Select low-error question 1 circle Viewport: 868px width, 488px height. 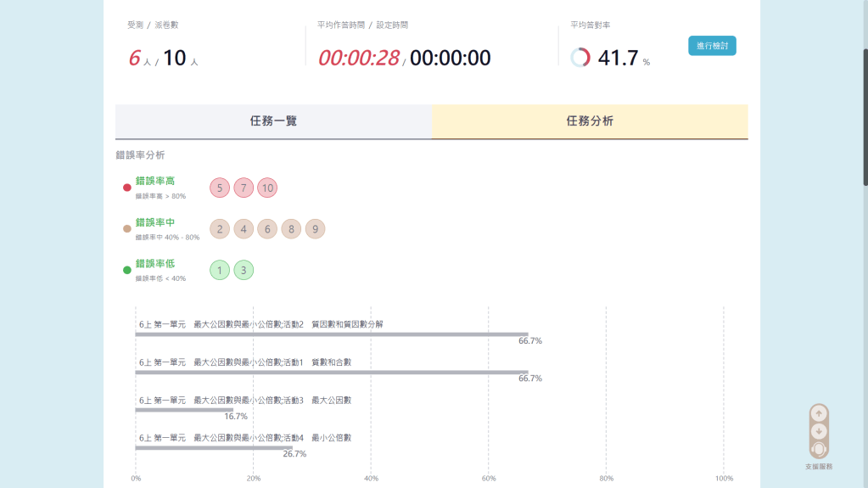(x=220, y=271)
